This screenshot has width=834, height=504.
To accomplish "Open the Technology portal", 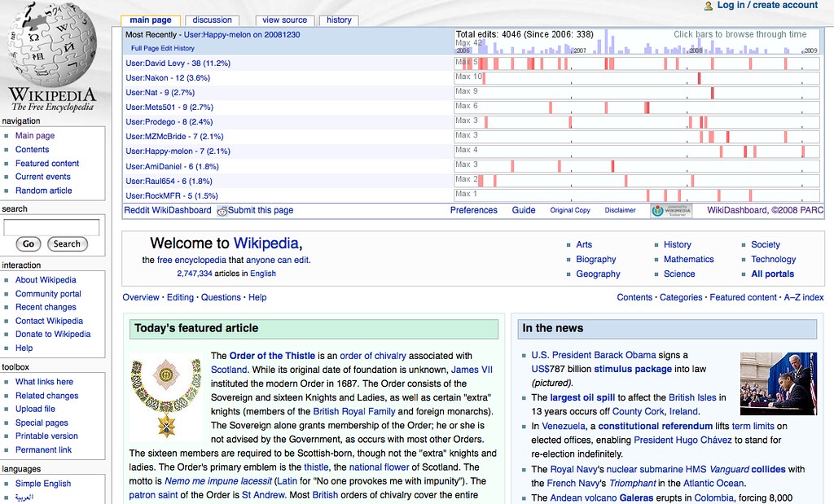I will click(774, 260).
